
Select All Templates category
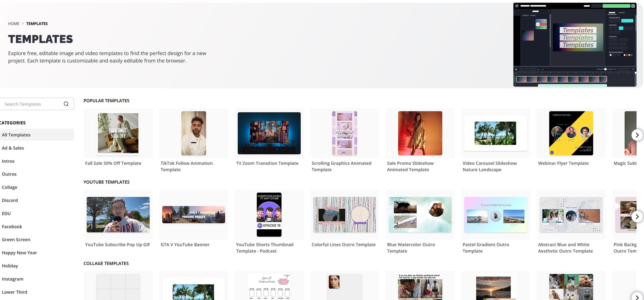pyautogui.click(x=16, y=135)
